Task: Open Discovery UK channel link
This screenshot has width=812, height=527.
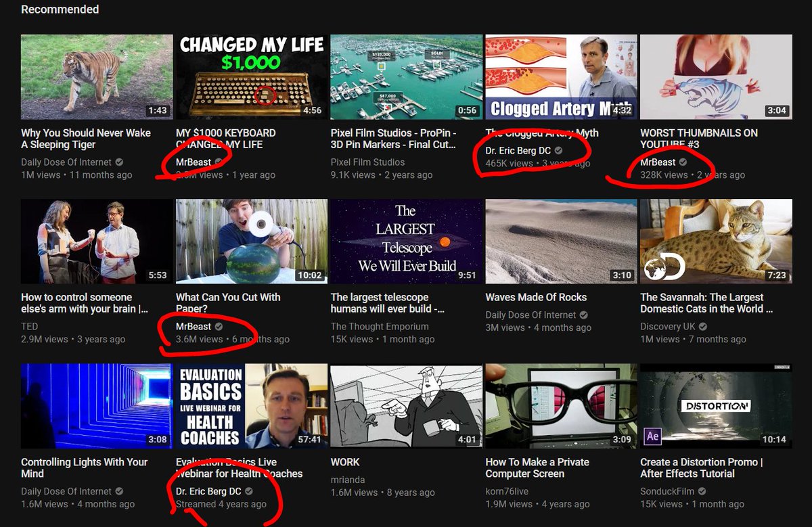Action: pos(668,327)
